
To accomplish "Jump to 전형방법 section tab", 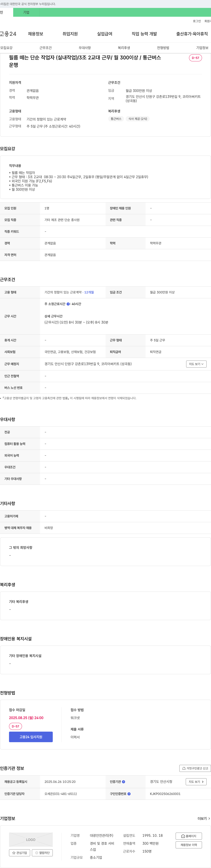I will click(163, 48).
